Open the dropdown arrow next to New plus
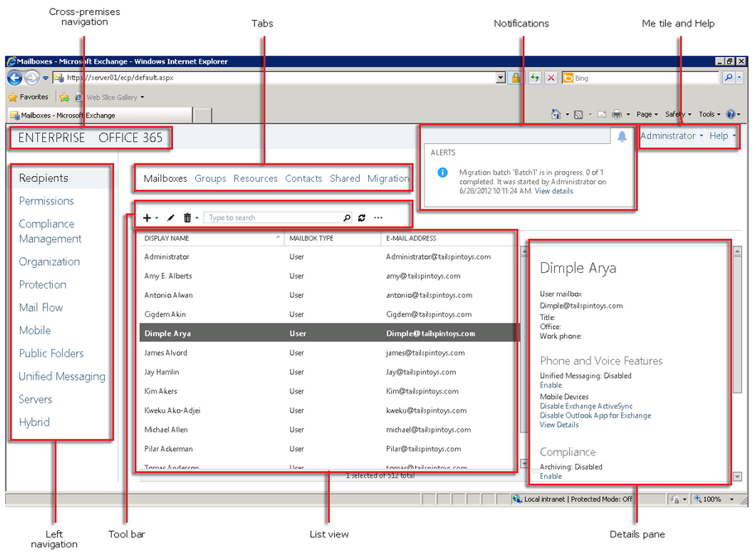 click(156, 218)
